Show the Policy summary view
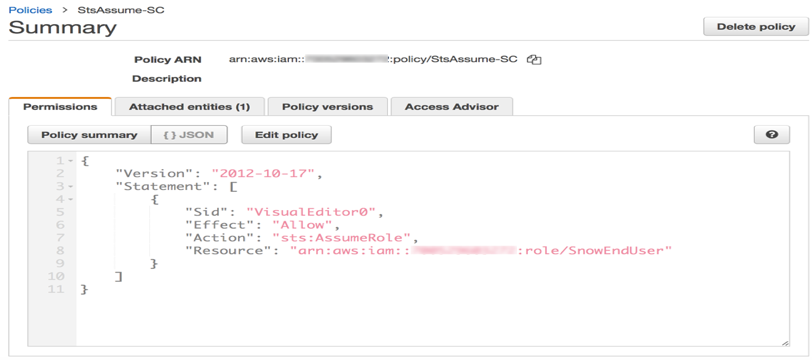 coord(89,135)
